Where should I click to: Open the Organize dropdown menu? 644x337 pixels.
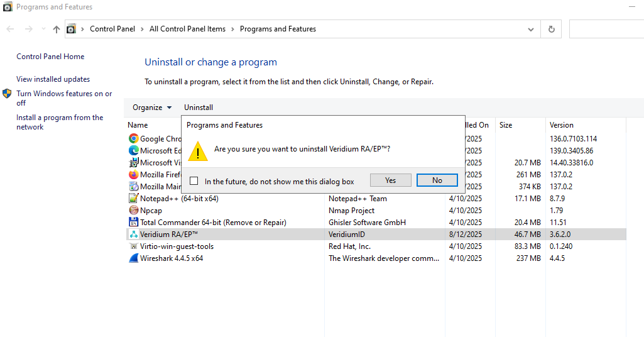[151, 108]
